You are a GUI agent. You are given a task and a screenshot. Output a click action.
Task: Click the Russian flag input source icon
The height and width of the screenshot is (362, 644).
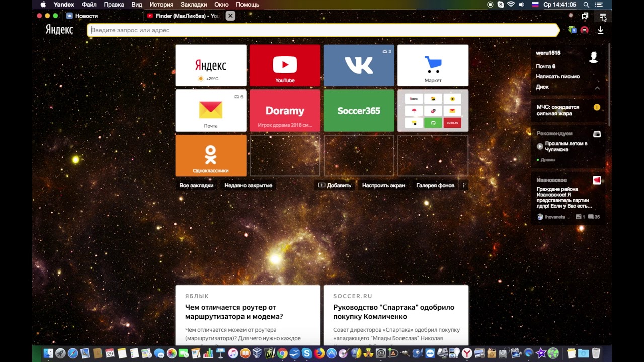coord(535,5)
